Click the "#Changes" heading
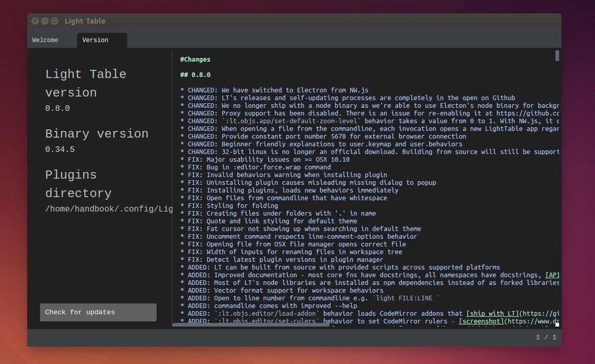This screenshot has width=595, height=364. [x=195, y=59]
